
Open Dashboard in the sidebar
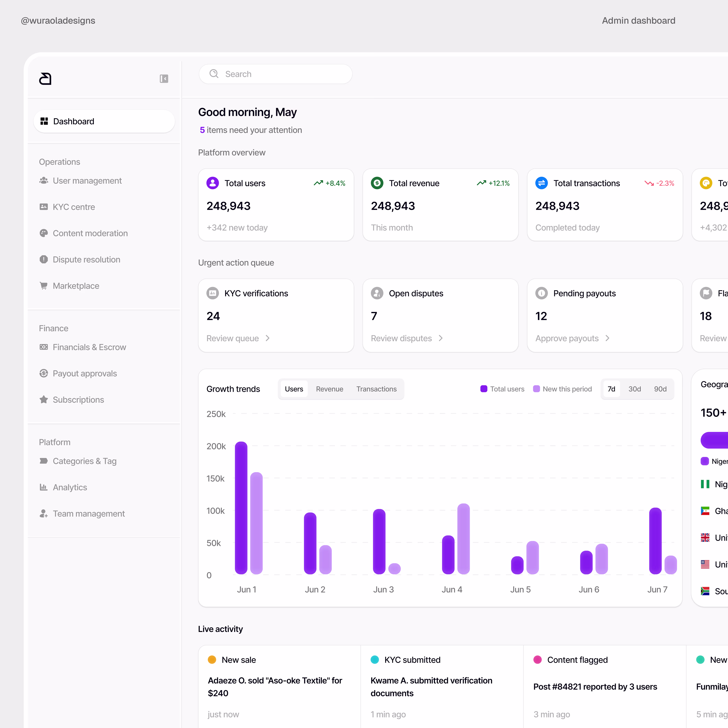pos(104,121)
